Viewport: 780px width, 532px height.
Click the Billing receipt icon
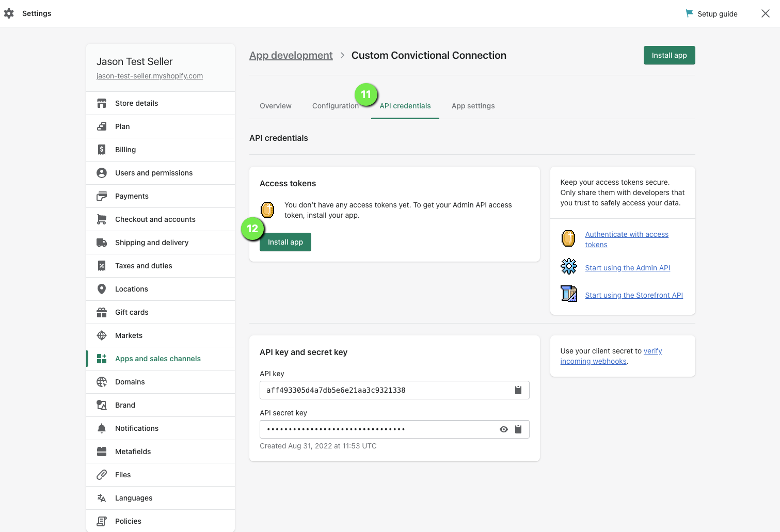(102, 150)
